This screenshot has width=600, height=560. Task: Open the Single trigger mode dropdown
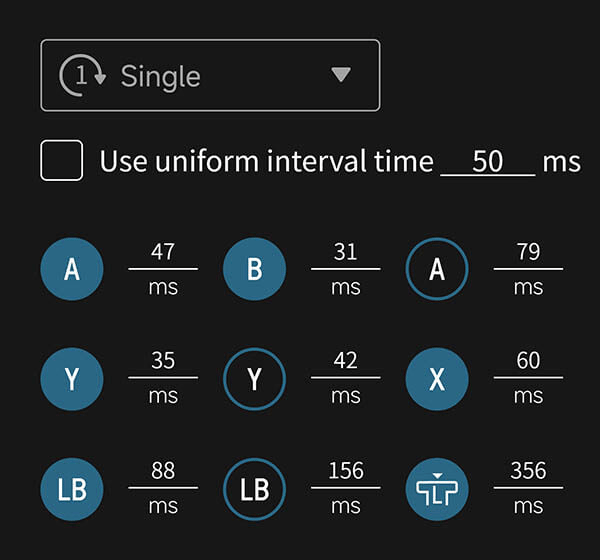point(210,75)
